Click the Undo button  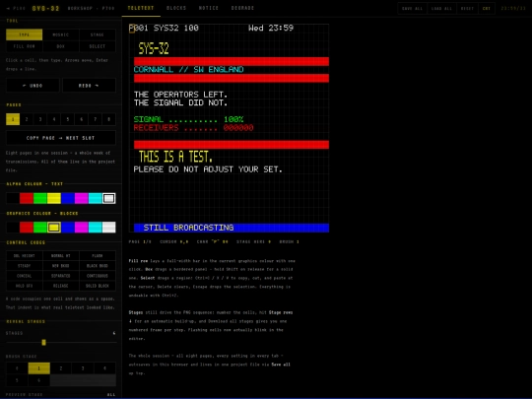[33, 86]
